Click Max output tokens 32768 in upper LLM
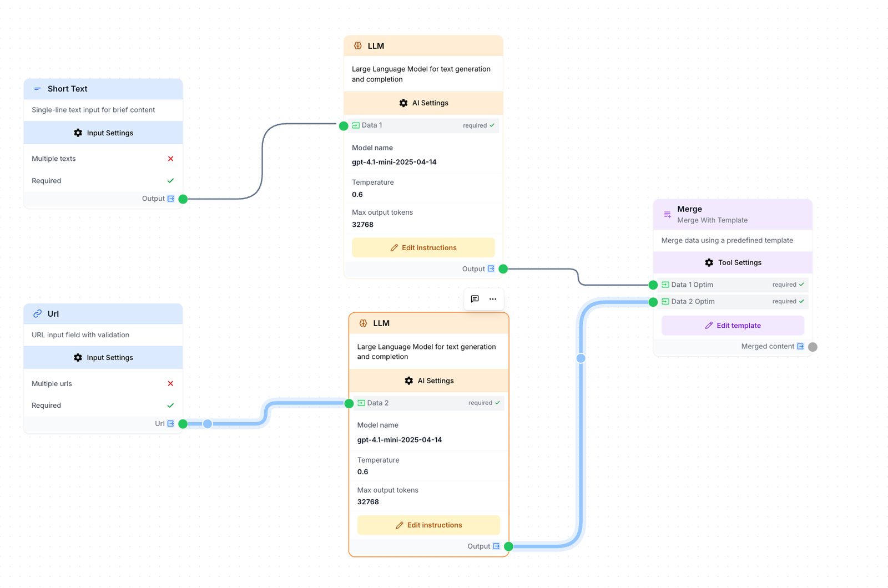Viewport: 888px width, 588px height. click(x=362, y=225)
